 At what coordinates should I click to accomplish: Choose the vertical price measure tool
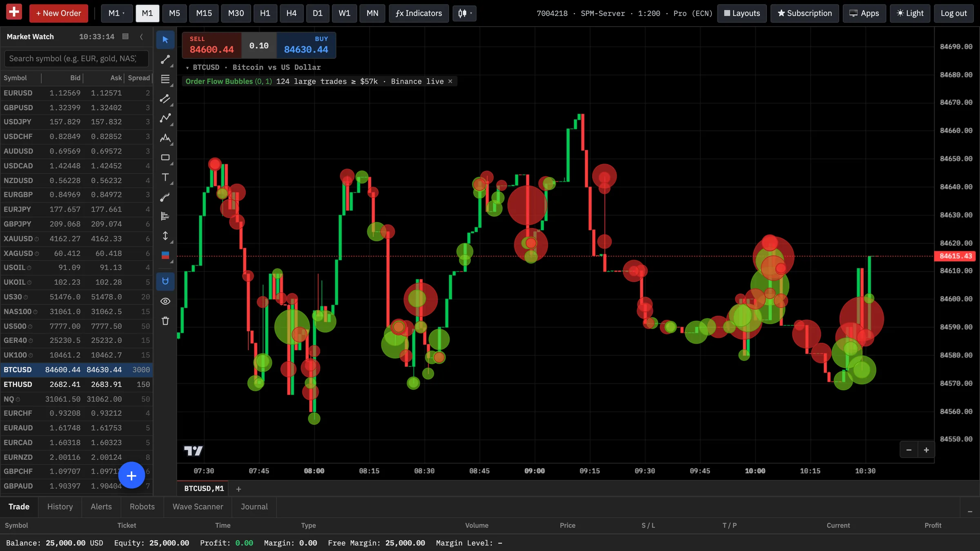[x=165, y=236]
